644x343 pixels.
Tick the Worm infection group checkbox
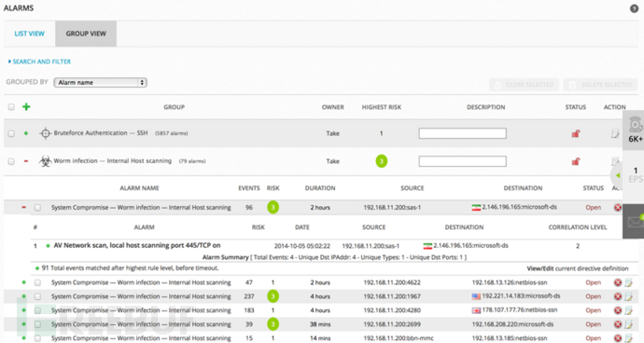[x=11, y=161]
